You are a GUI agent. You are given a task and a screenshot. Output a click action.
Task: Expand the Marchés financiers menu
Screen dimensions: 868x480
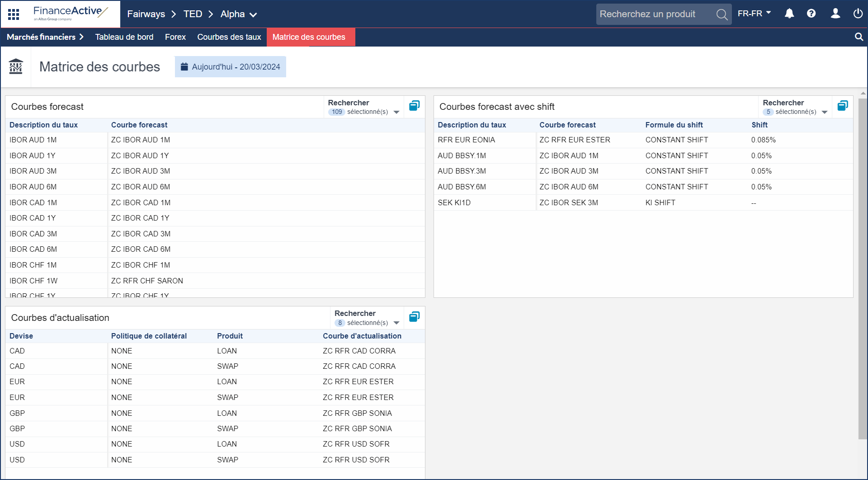45,37
